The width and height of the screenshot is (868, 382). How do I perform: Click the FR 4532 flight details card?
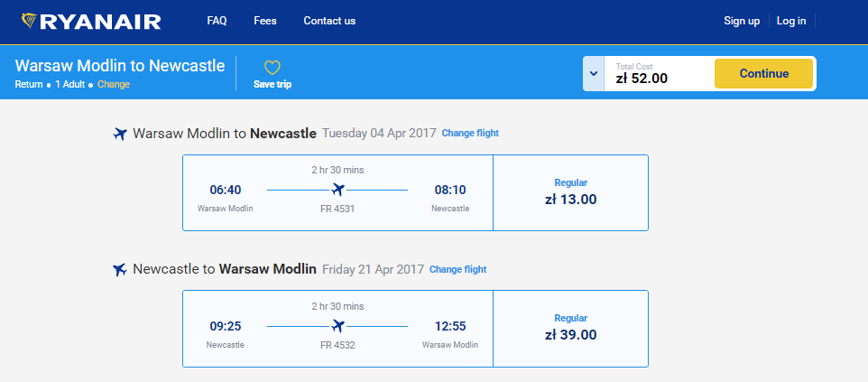tap(337, 328)
